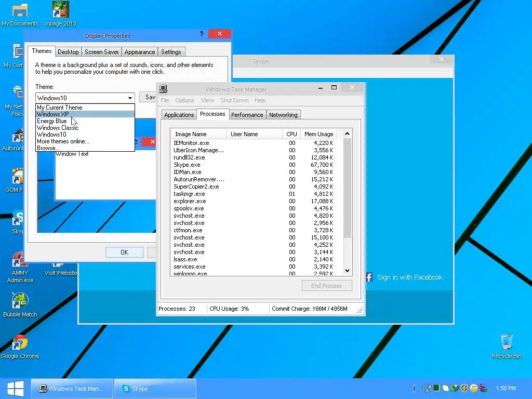Sort processes by CPU column header
This screenshot has height=399, width=532.
click(291, 134)
